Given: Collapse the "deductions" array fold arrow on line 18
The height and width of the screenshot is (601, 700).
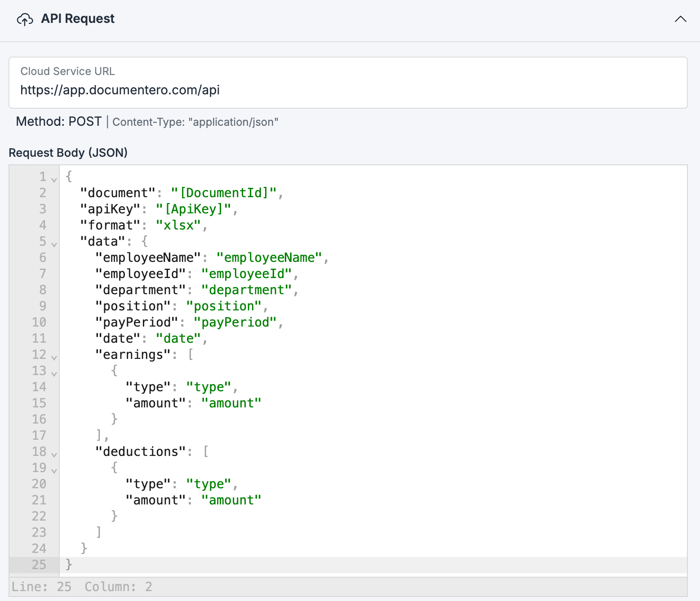Looking at the screenshot, I should [54, 455].
